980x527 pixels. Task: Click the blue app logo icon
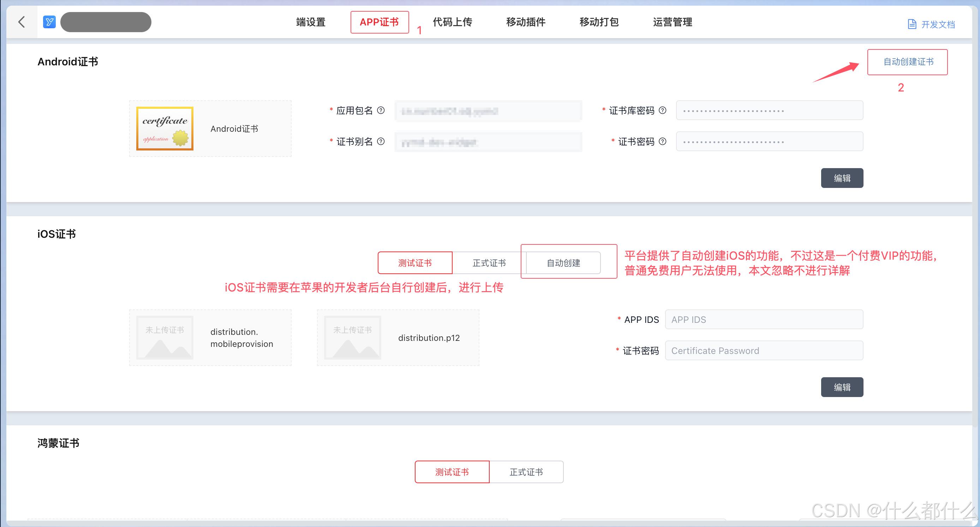tap(49, 22)
